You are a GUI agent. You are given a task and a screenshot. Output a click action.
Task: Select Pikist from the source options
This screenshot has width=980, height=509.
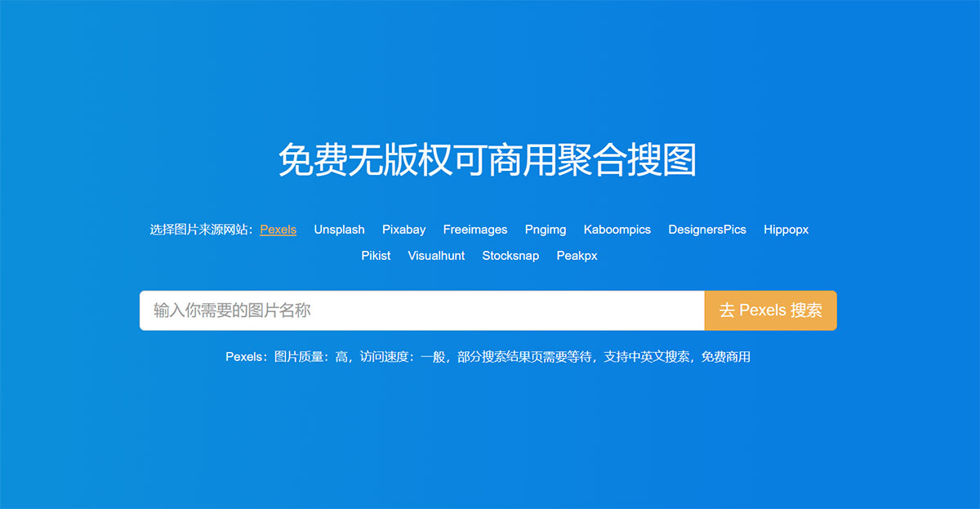[x=376, y=256]
